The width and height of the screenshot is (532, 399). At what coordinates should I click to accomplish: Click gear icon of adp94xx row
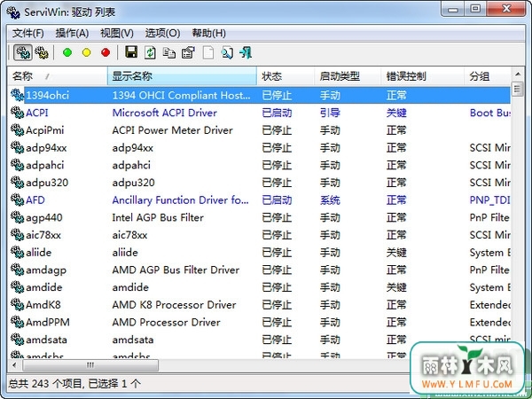click(17, 147)
